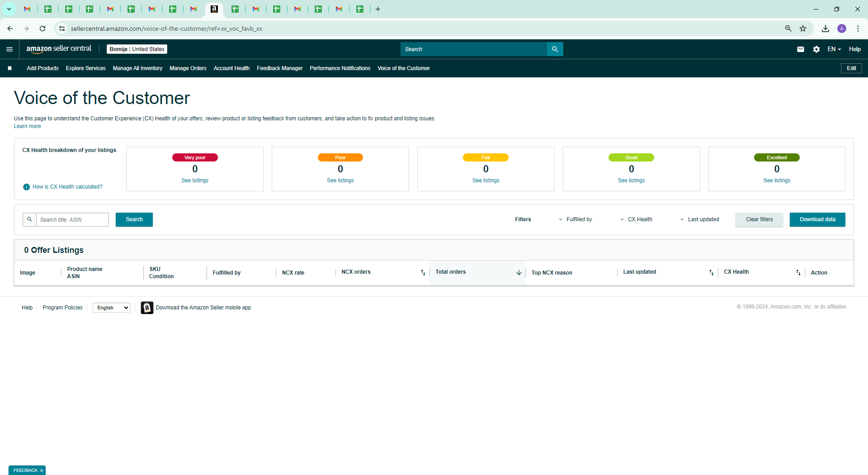The height and width of the screenshot is (475, 868).
Task: Open Feedback Manager
Action: (279, 68)
